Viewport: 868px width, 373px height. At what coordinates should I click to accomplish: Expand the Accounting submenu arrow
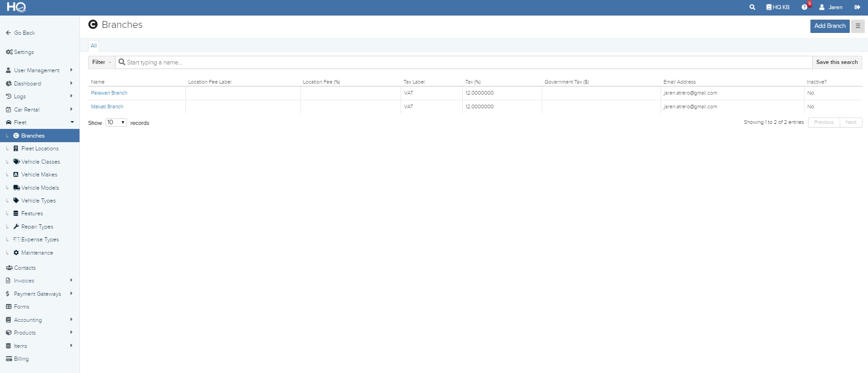coord(71,320)
